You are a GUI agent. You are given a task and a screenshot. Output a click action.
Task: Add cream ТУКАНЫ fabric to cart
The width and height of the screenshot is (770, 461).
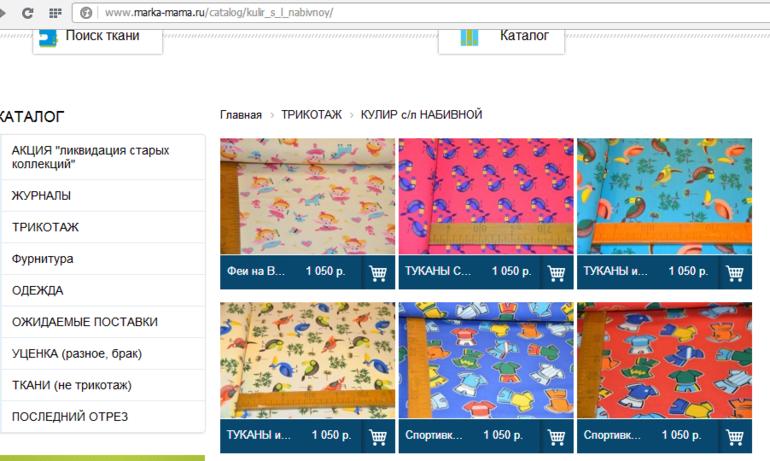pyautogui.click(x=378, y=436)
